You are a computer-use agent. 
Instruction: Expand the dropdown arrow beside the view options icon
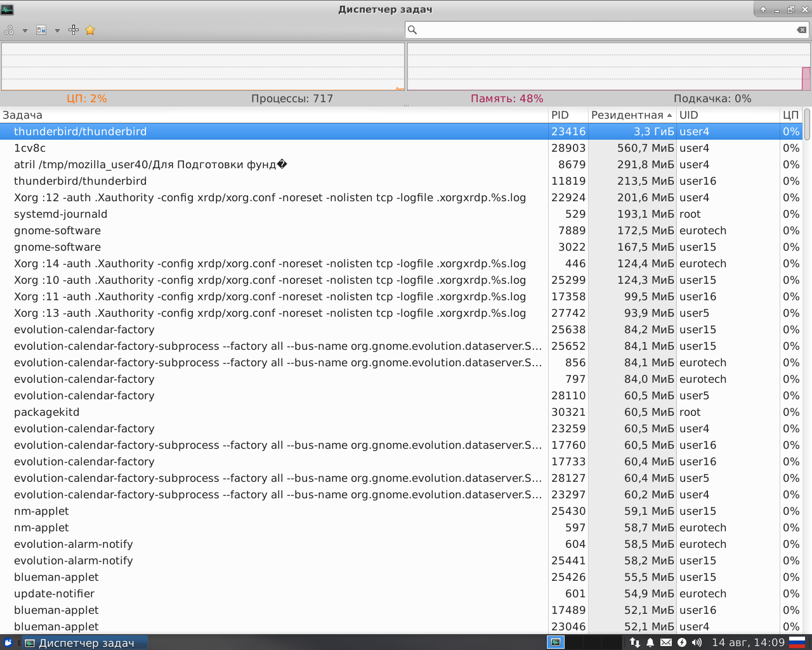click(x=57, y=30)
